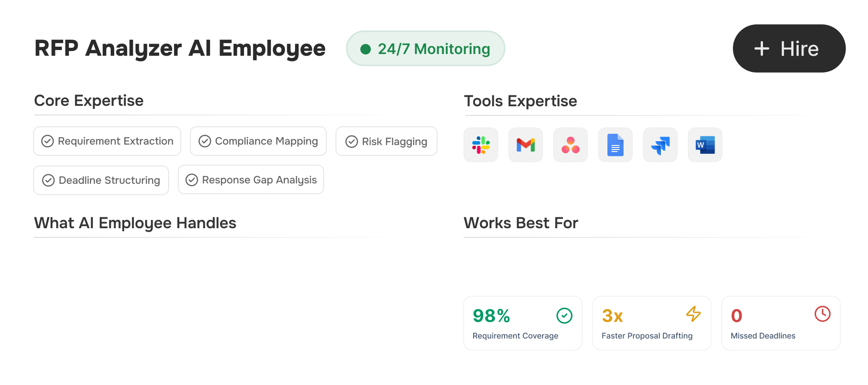Screen dimensions: 868x385
Task: Select the Risk Flagging chip
Action: (x=386, y=142)
